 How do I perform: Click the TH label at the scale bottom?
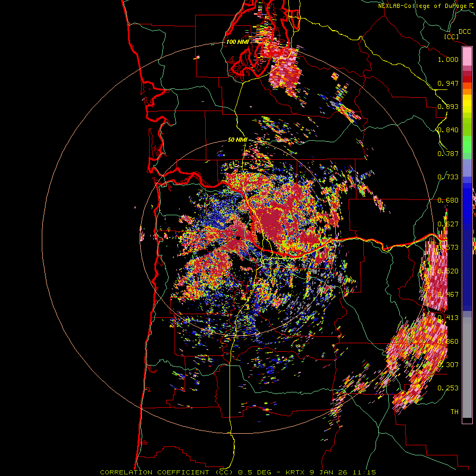pyautogui.click(x=454, y=411)
